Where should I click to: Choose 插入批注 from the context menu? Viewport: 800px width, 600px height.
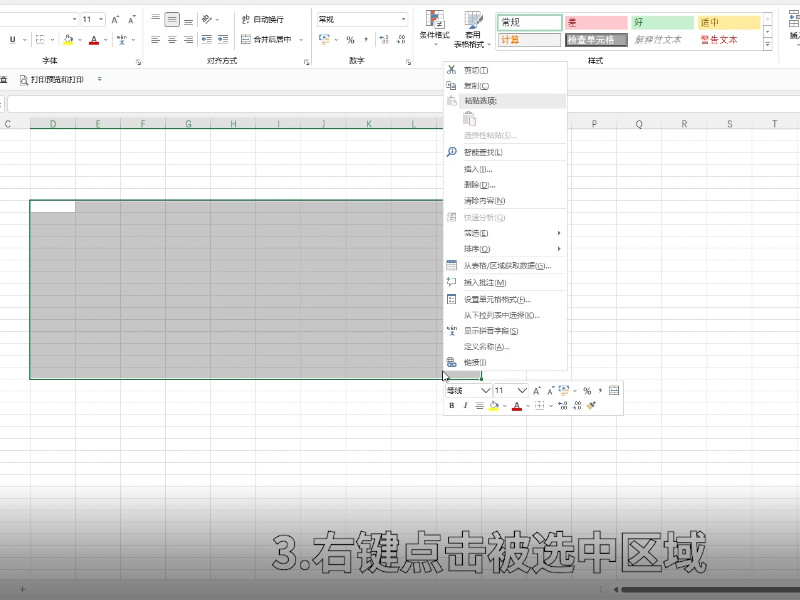pos(505,283)
